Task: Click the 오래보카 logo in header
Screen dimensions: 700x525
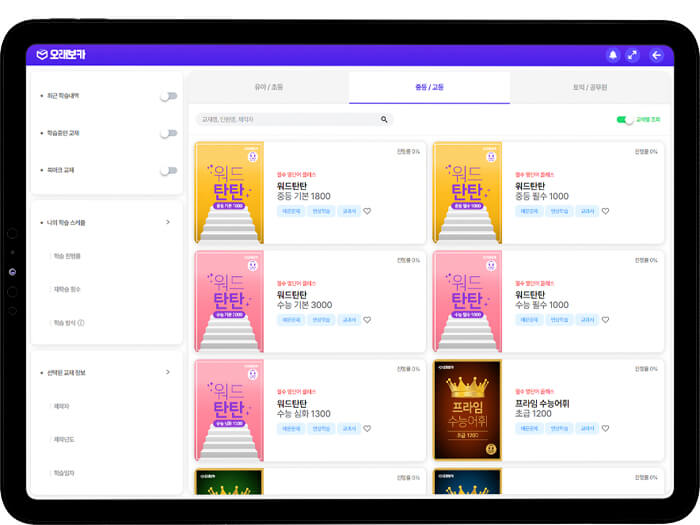Action: [x=61, y=54]
